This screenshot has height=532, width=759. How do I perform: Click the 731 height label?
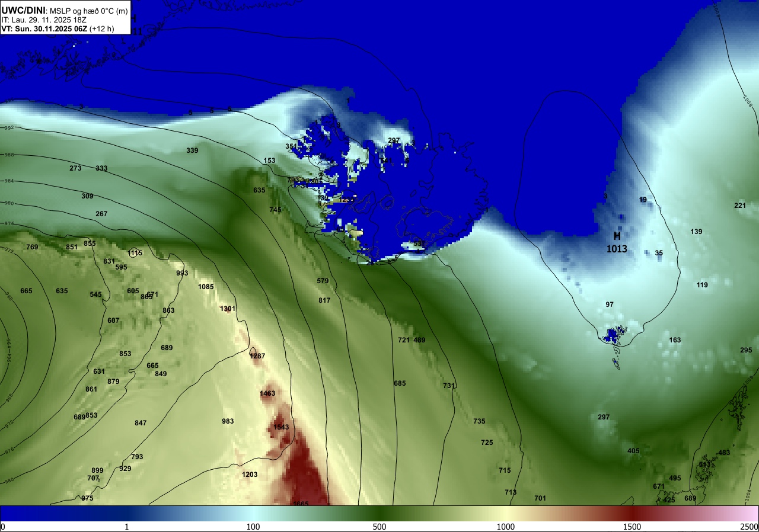pyautogui.click(x=449, y=386)
